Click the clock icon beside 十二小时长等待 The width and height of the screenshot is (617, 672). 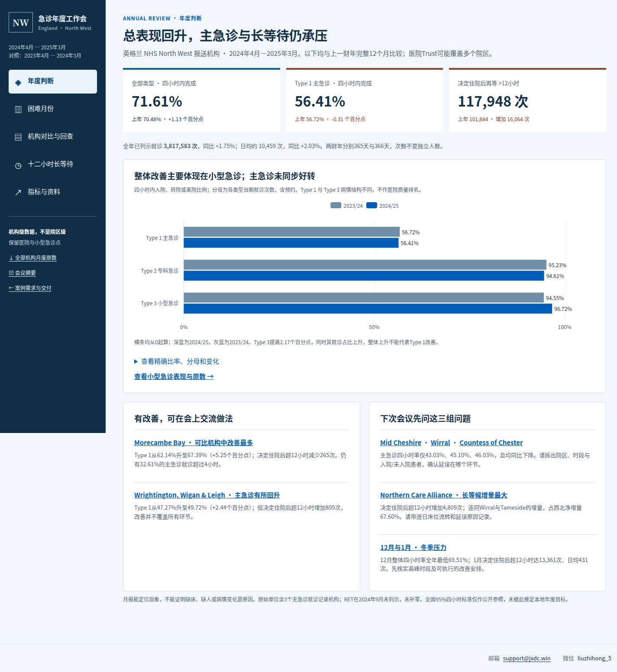point(18,165)
